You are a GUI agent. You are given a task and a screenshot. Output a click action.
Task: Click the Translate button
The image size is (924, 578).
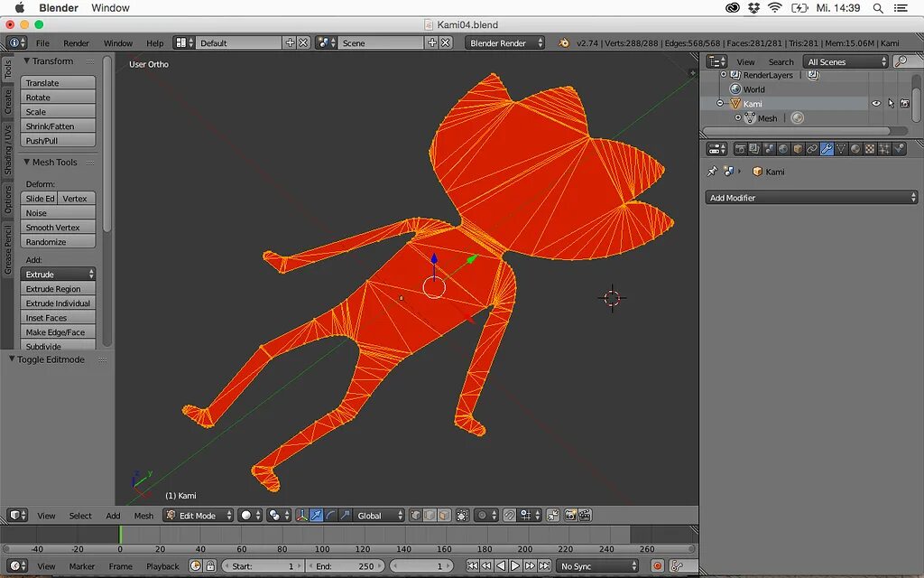coord(58,82)
